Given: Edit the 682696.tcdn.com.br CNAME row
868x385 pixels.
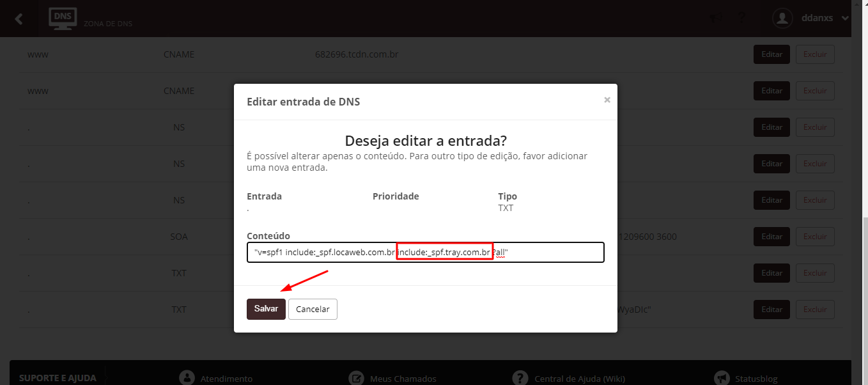Looking at the screenshot, I should tap(772, 54).
